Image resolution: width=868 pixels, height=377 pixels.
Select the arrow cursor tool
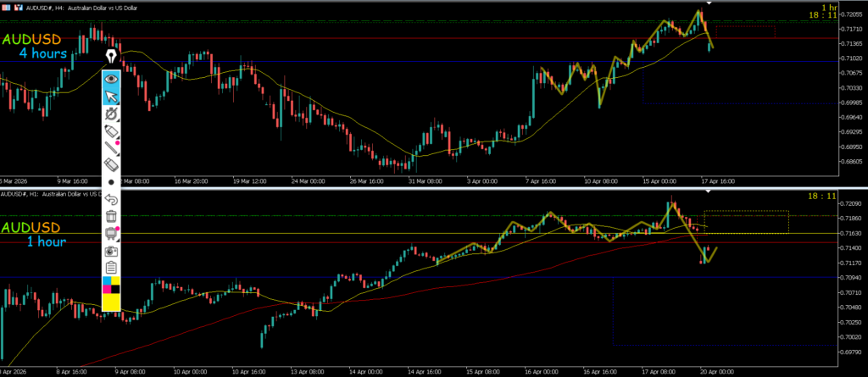pyautogui.click(x=110, y=96)
